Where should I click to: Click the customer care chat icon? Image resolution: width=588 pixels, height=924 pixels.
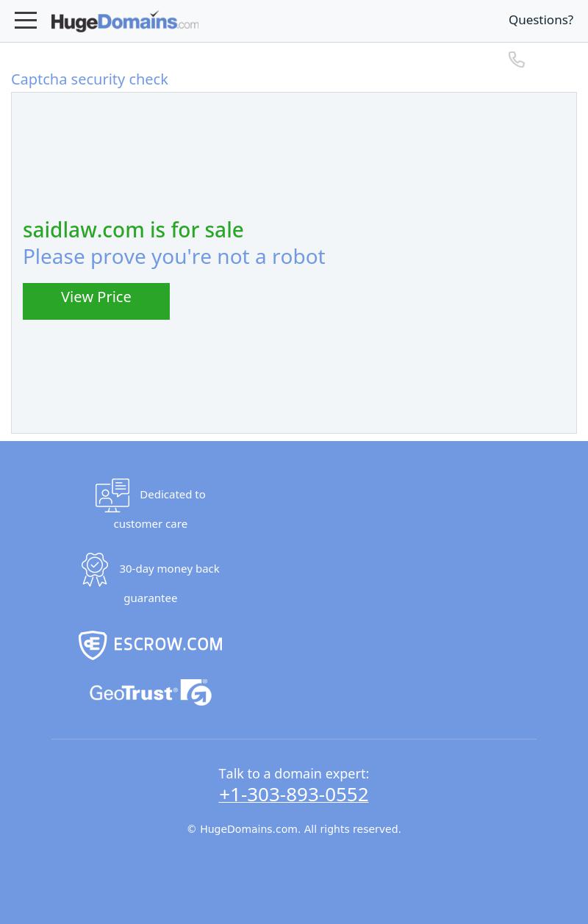[112, 495]
